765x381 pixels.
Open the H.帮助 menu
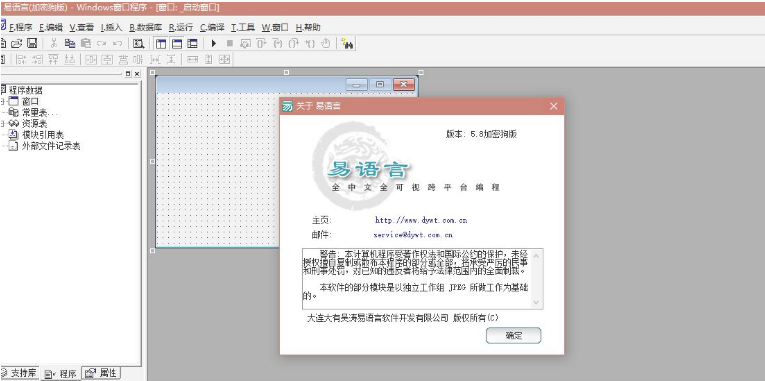308,27
